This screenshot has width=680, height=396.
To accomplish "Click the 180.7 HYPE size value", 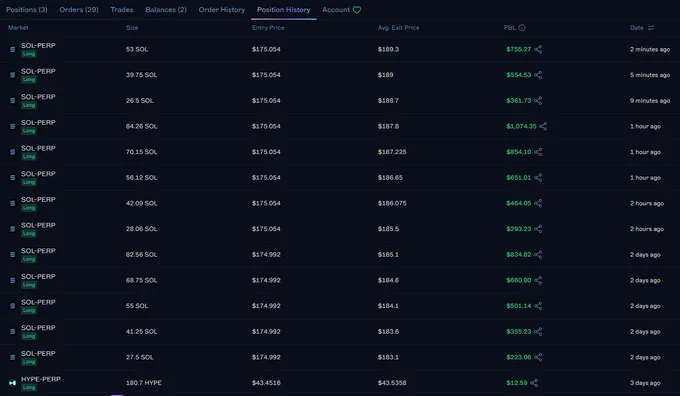I will (144, 383).
